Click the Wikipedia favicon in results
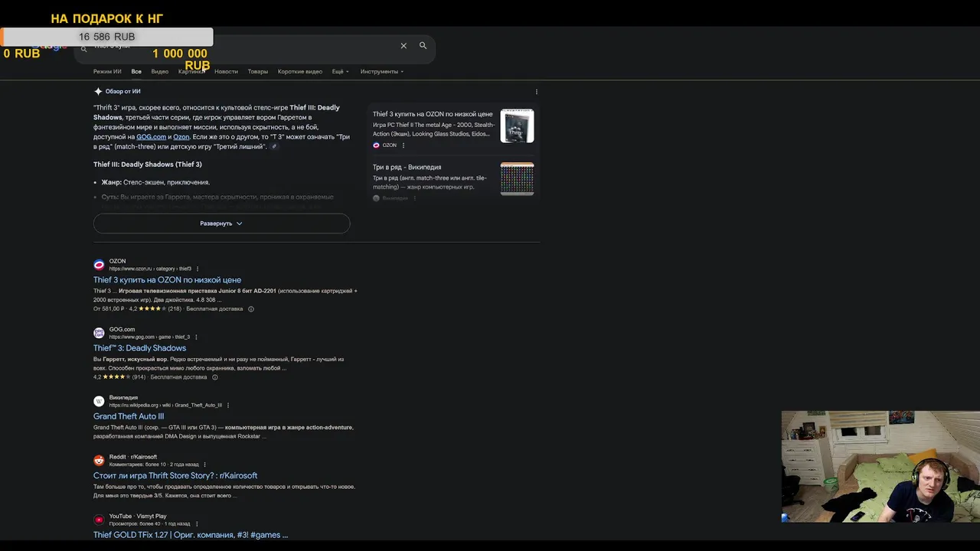980x551 pixels. [x=99, y=401]
